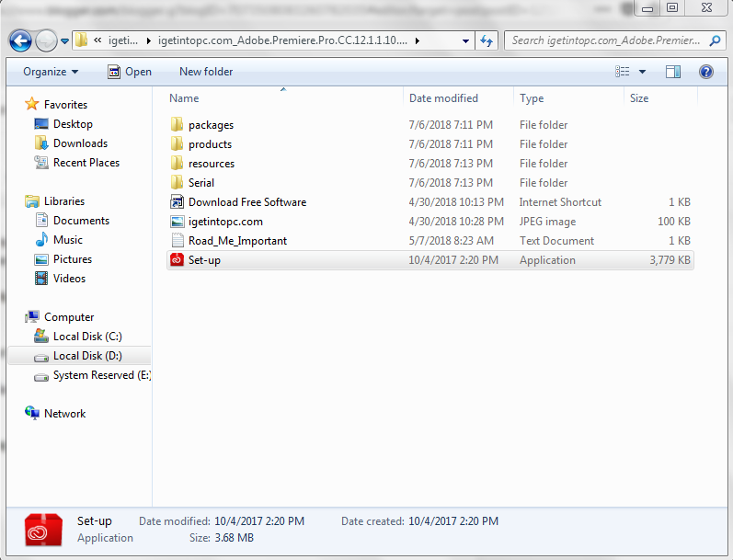Open the Pictures library

(x=73, y=259)
